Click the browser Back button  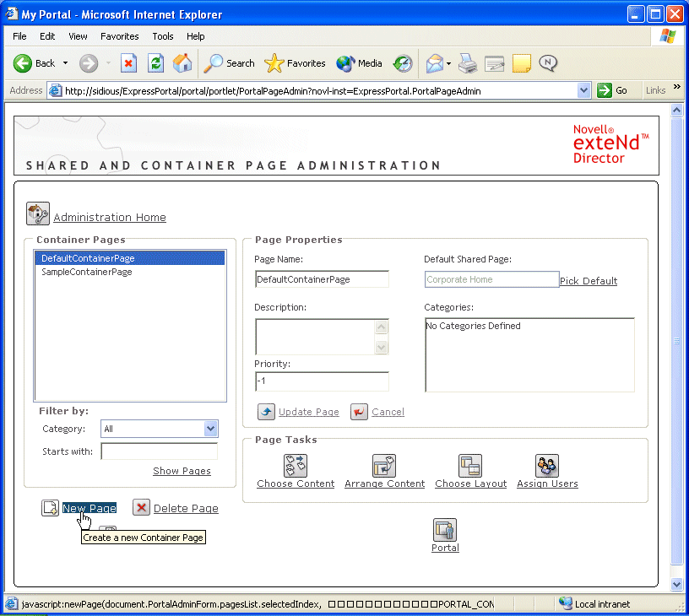click(35, 63)
